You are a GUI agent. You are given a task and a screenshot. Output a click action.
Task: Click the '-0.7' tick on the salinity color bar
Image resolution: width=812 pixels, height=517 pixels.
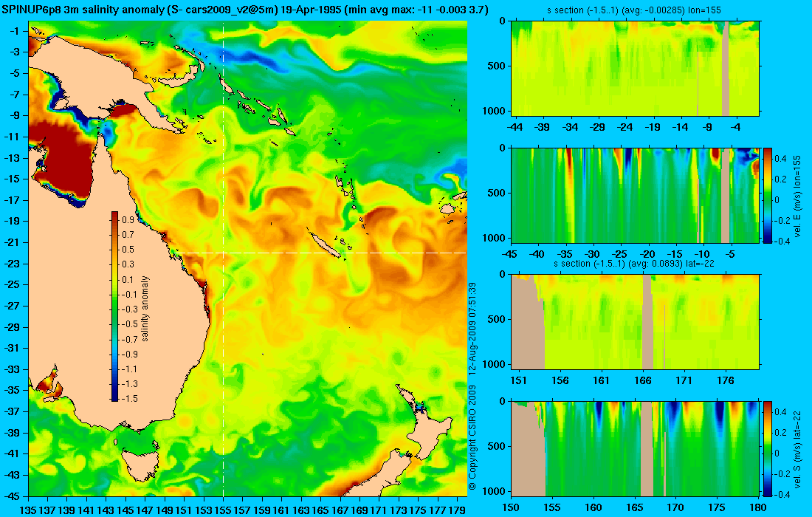click(129, 339)
